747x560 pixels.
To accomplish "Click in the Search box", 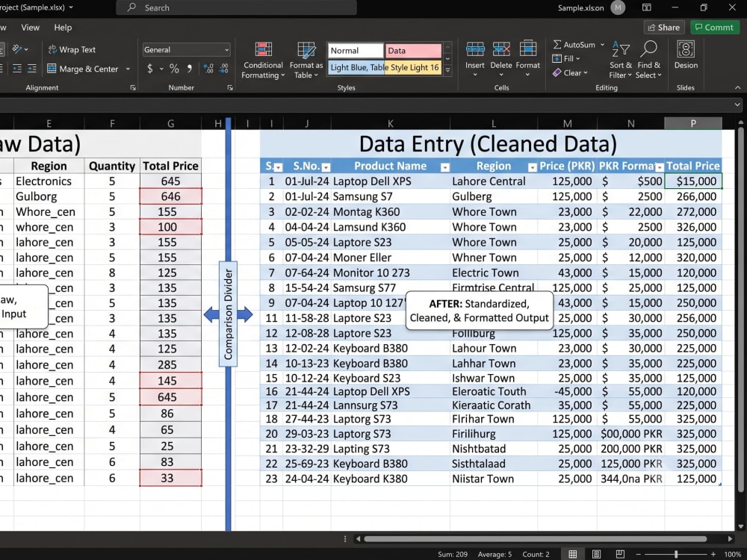I will coord(236,7).
